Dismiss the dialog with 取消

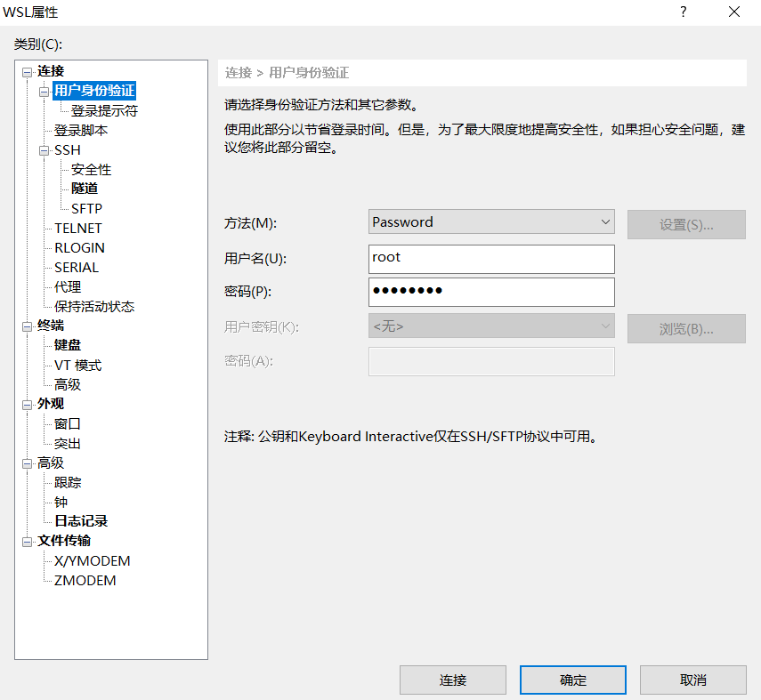point(693,680)
